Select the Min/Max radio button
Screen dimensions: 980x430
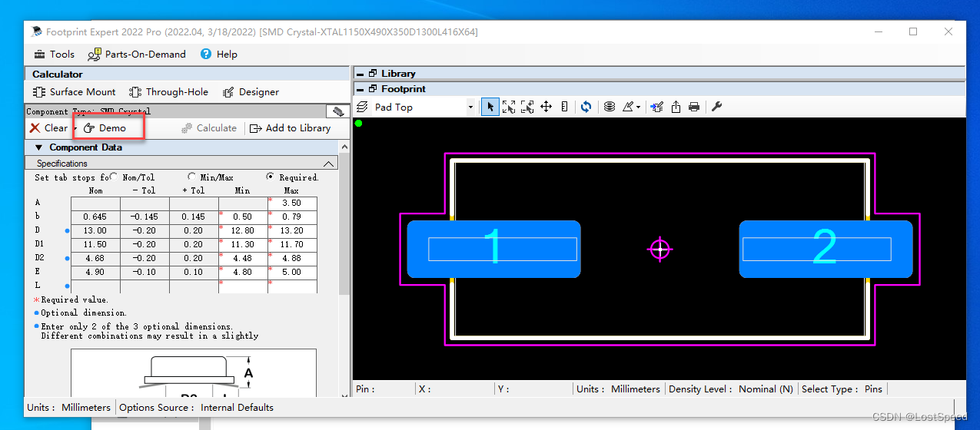[191, 177]
